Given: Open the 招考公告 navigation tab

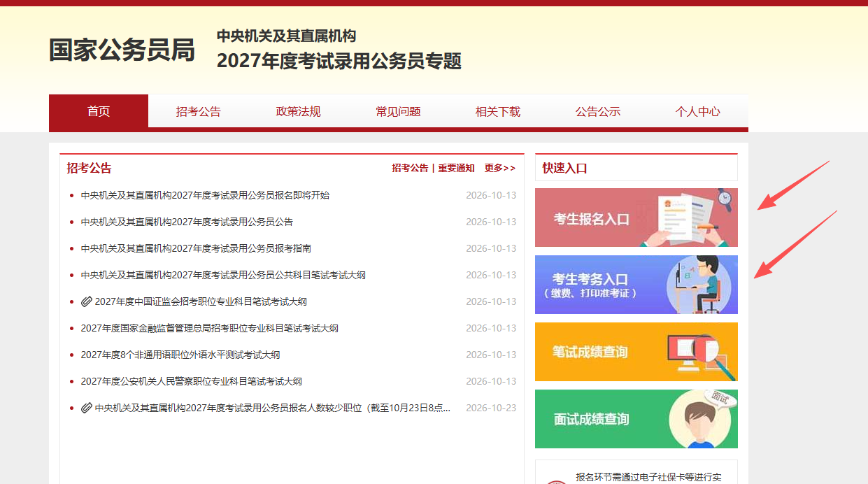Looking at the screenshot, I should tap(198, 111).
